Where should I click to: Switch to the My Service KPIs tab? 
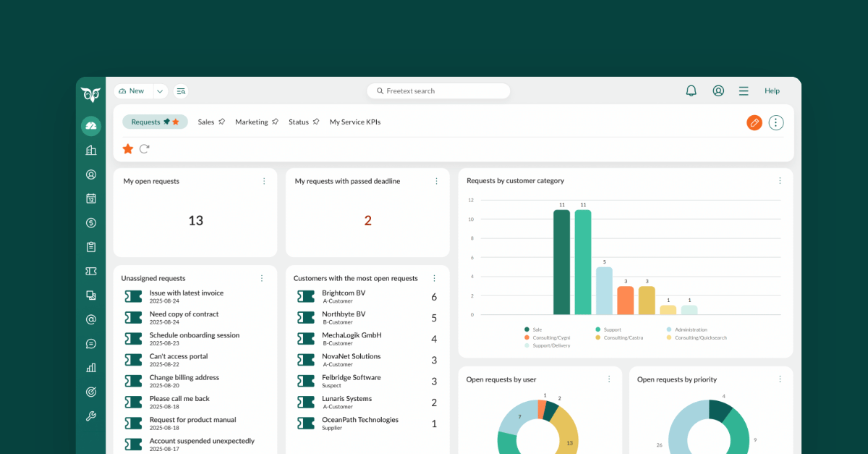tap(355, 122)
